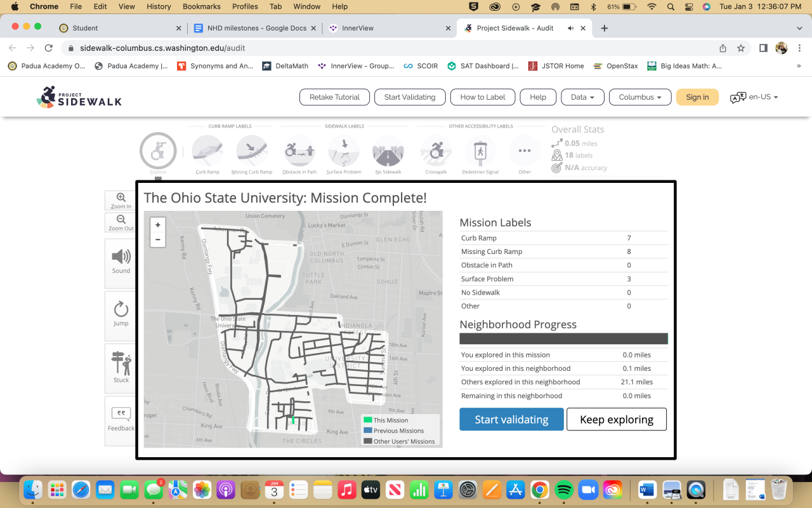This screenshot has width=812, height=508.
Task: Open the Spotify app in Dock
Action: (564, 490)
